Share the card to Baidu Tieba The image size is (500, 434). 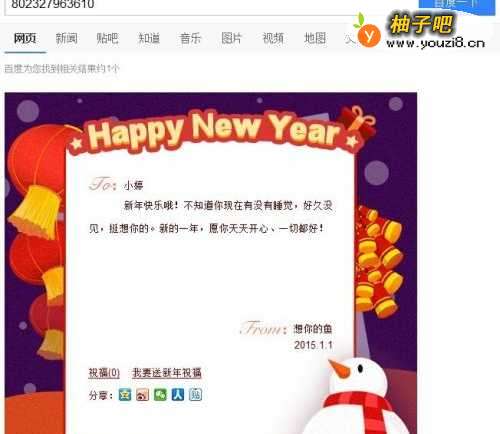195,395
